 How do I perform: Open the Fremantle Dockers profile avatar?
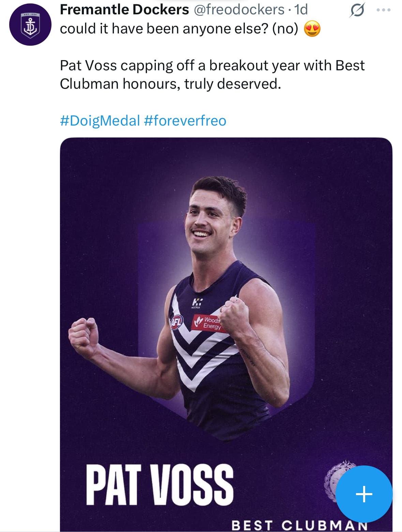30,25
